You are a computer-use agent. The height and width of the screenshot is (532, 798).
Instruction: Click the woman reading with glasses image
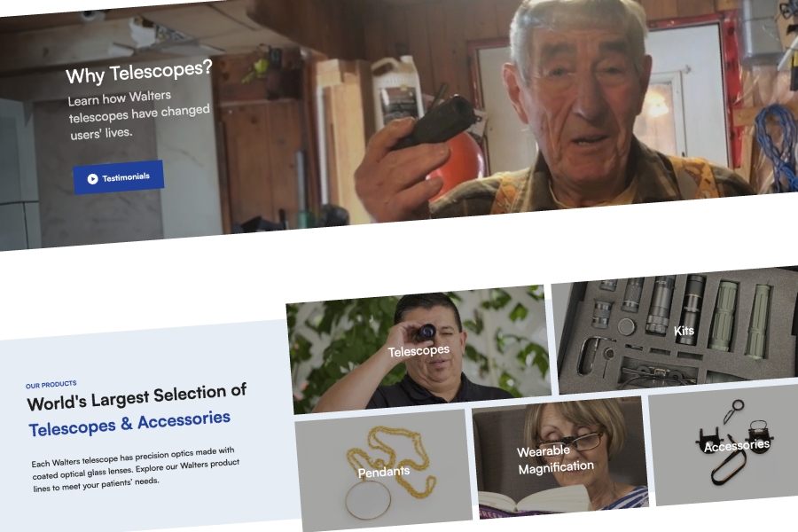[x=559, y=458]
